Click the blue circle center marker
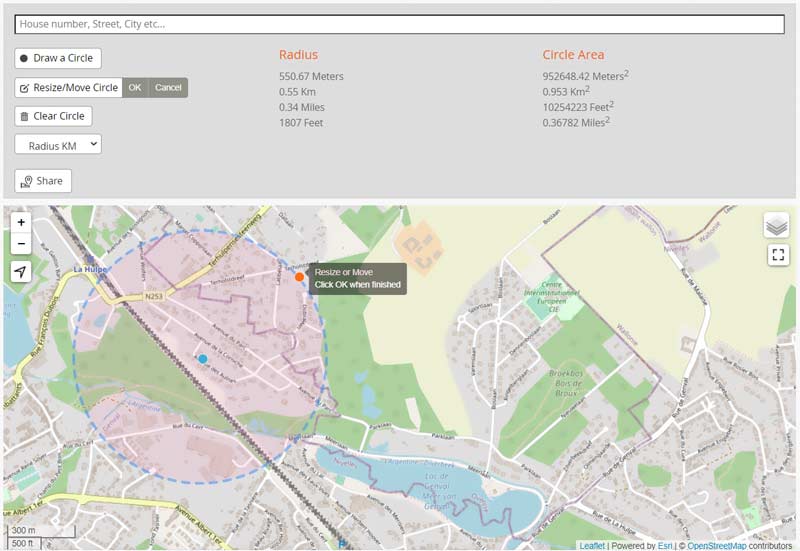This screenshot has width=800, height=551. coord(202,358)
